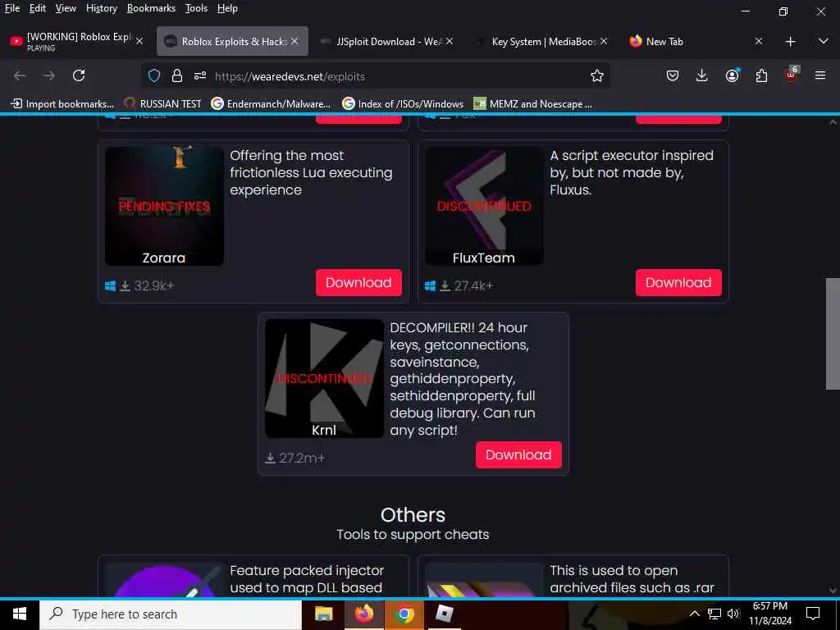Open Endermanch/Malware bookmark
Screen dimensions: 840x630
271,104
